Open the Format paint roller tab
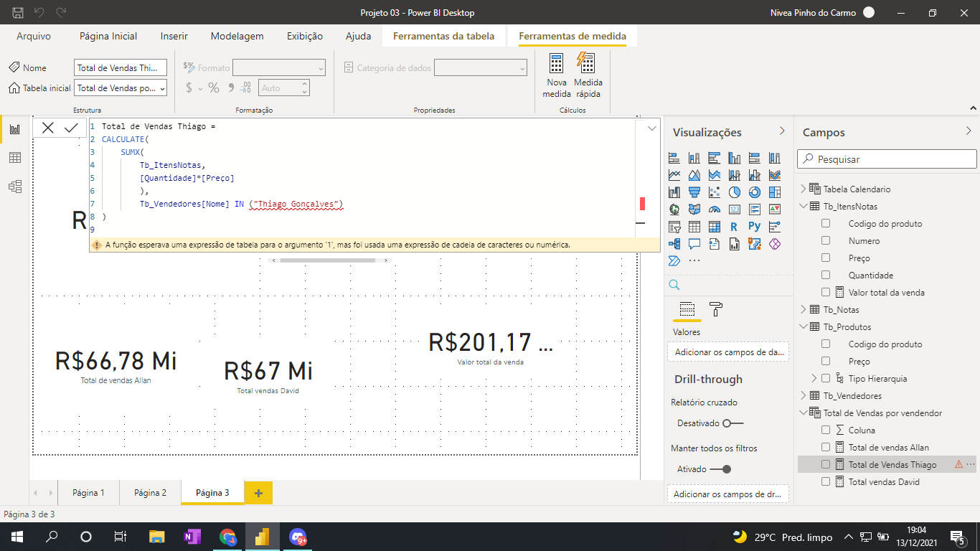980x551 pixels. [x=716, y=309]
